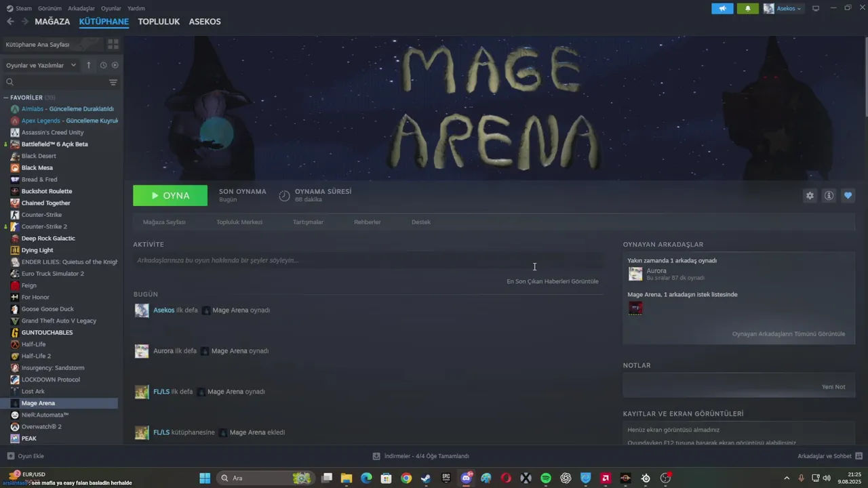Open İndirmeler downloads status
868x488 pixels.
(421, 456)
